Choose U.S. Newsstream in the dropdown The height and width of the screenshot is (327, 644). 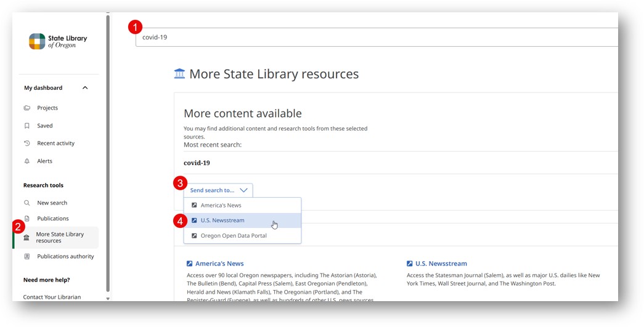(x=222, y=220)
